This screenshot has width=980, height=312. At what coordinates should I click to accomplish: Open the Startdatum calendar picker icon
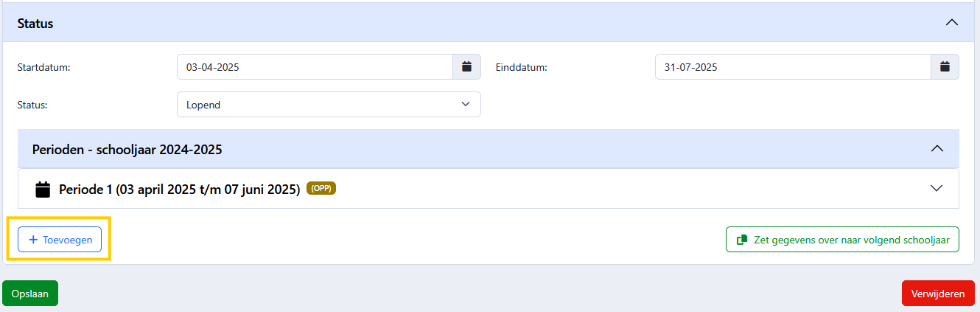coord(466,67)
